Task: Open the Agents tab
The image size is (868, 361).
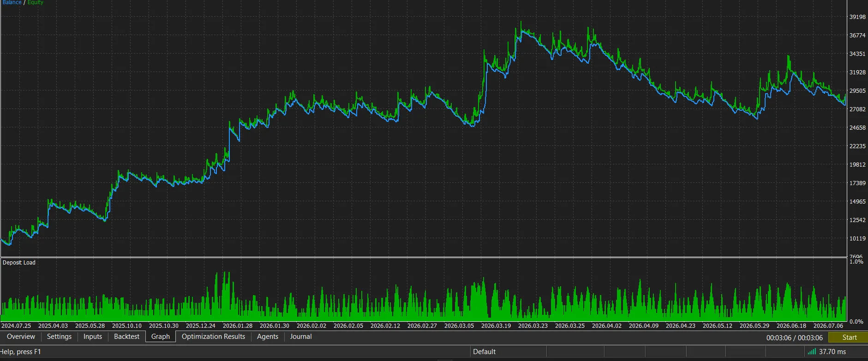Action: click(268, 337)
